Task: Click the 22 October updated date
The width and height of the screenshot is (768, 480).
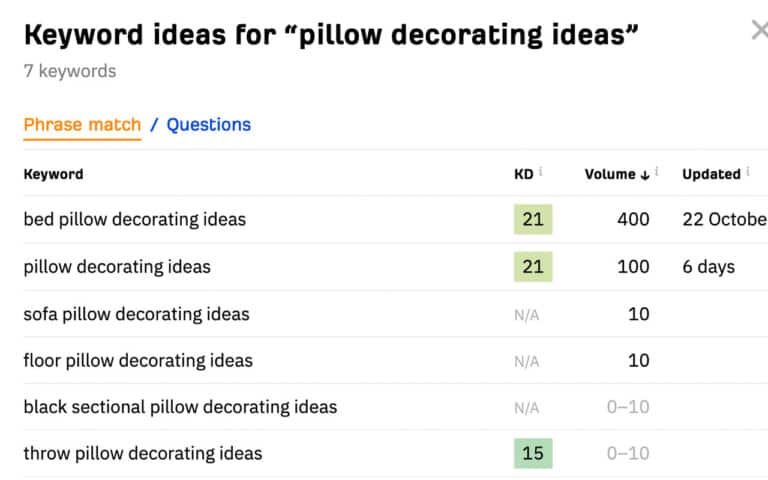Action: pos(724,220)
